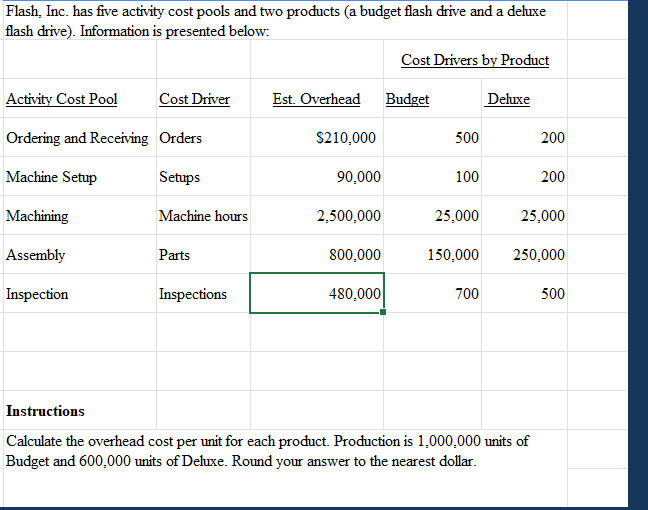Select the Assembly activity cell

coord(80,254)
